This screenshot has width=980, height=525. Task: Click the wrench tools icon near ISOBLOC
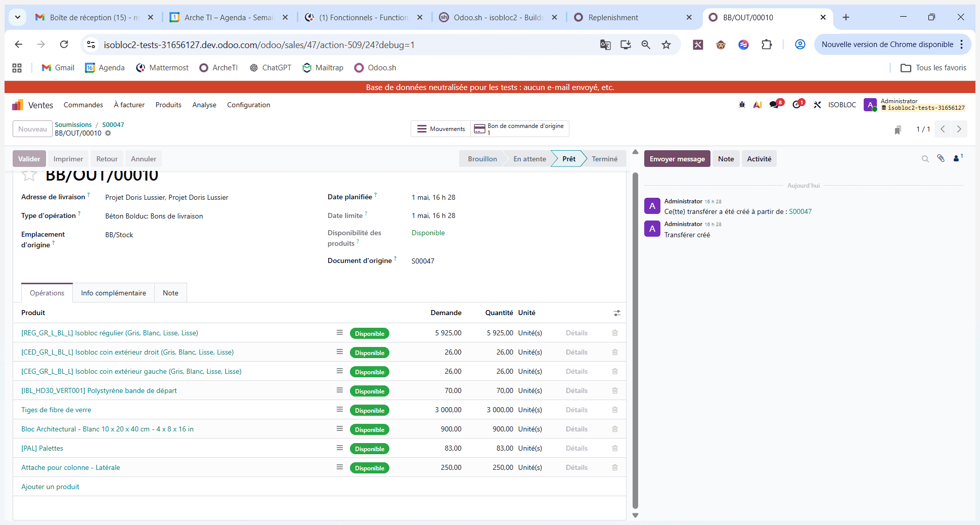(817, 105)
